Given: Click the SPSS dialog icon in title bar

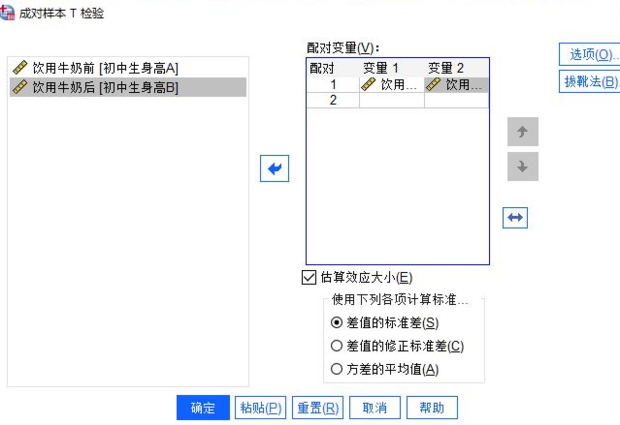Looking at the screenshot, I should [7, 13].
